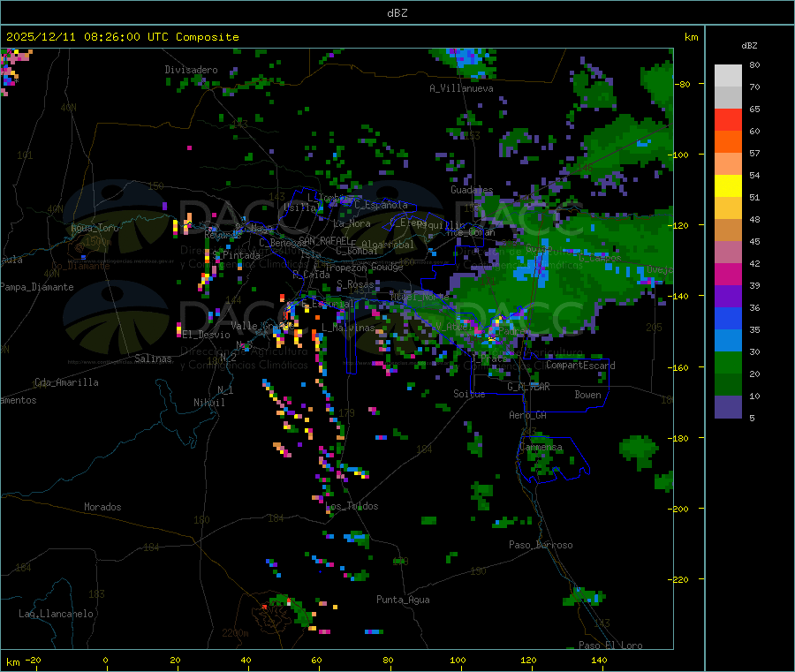Click the 'Morados' map label

102,507
